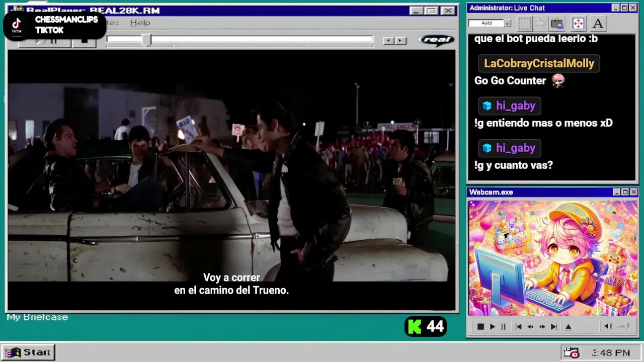The height and width of the screenshot is (362, 644).
Task: Close the Webcam.exe window
Action: click(634, 192)
